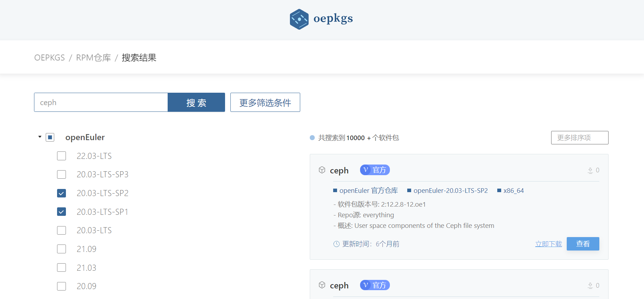This screenshot has height=299, width=644.
Task: Click the oepkgs hexagon logo
Action: coord(299,19)
